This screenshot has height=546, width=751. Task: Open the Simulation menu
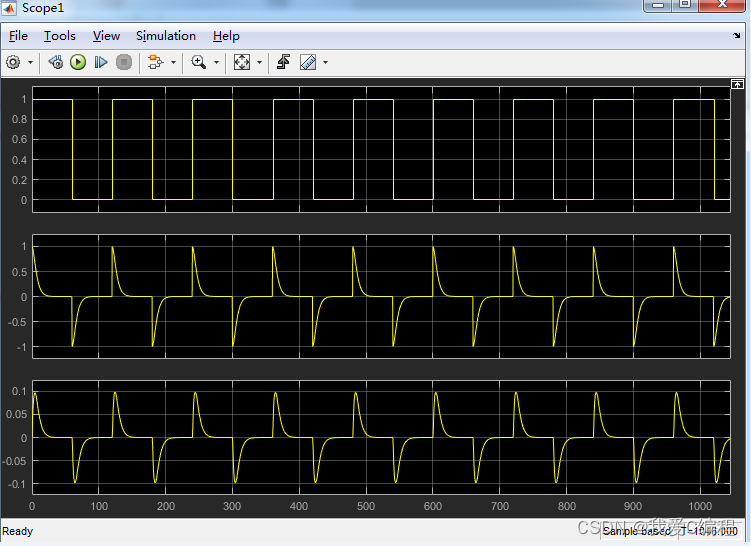[166, 36]
